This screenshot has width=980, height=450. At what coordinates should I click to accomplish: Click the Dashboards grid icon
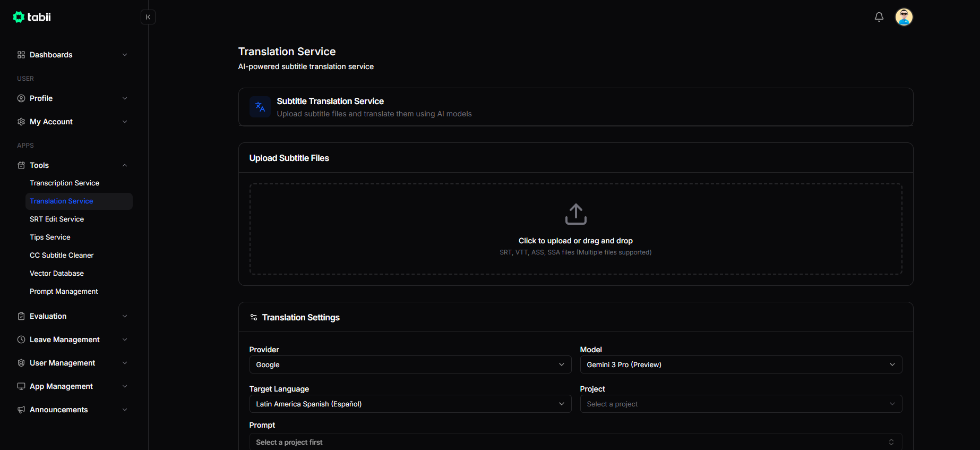(x=21, y=55)
